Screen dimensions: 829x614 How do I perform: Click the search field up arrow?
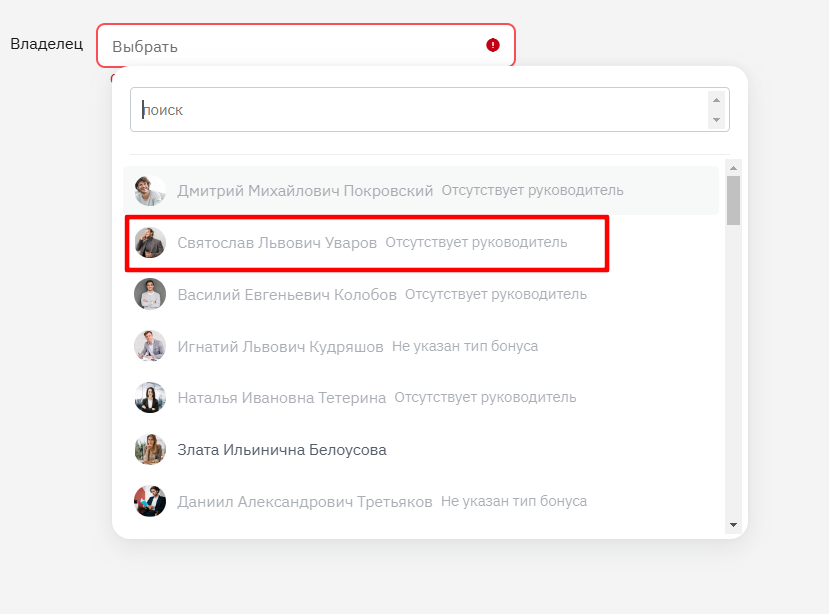click(x=716, y=100)
